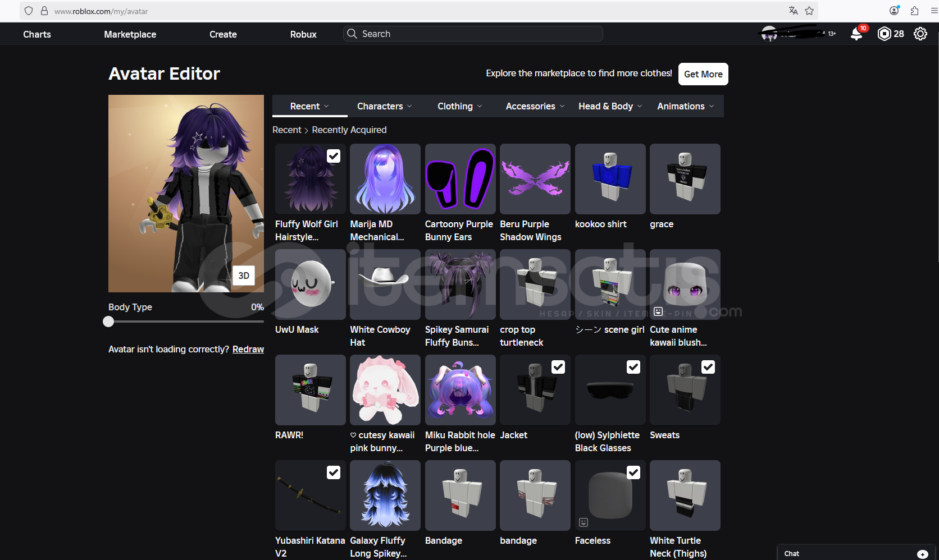Open the Charts nav item
This screenshot has height=560, width=939.
click(x=37, y=34)
